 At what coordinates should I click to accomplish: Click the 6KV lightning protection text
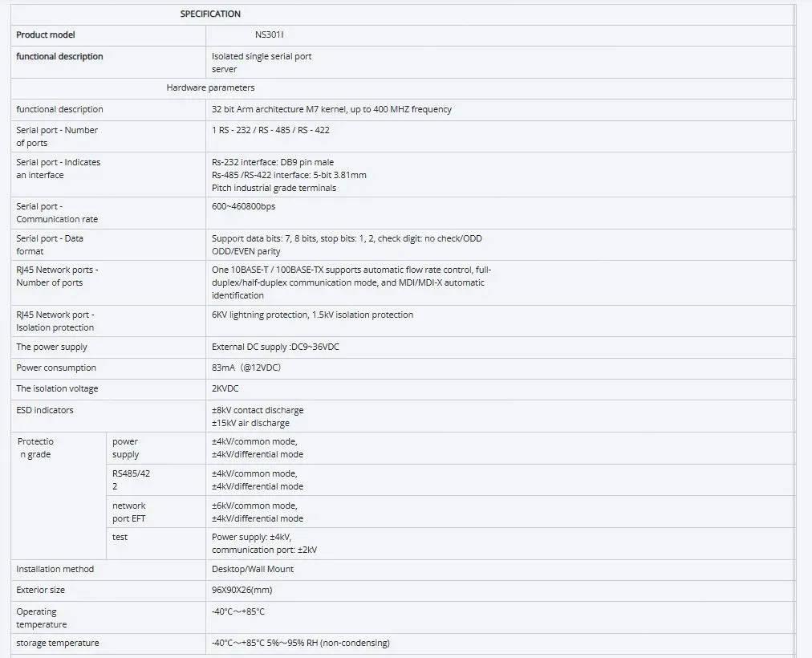click(312, 315)
